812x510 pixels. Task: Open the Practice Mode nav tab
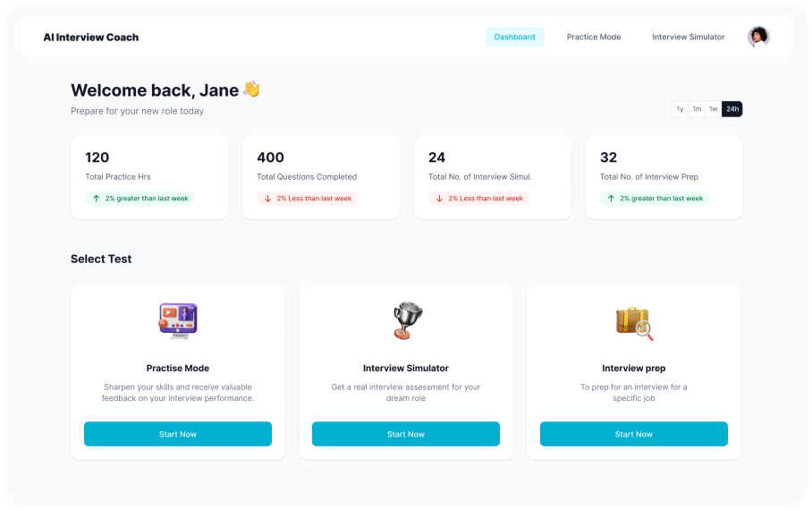(594, 37)
